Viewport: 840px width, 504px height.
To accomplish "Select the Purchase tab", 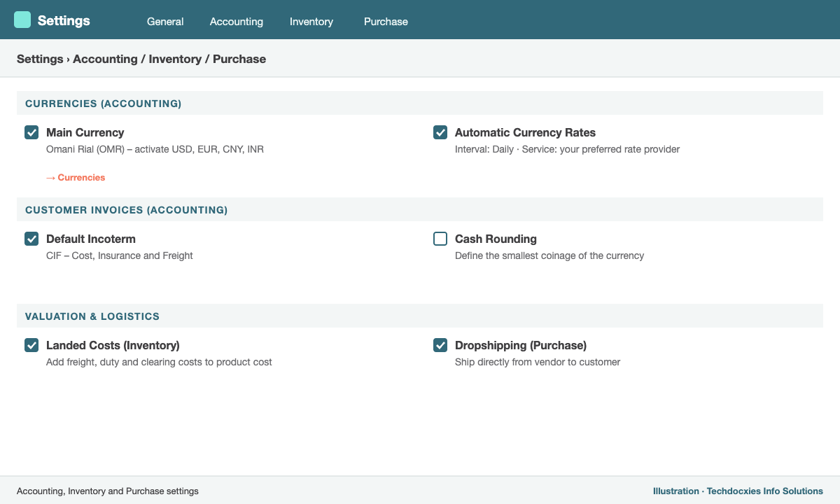I will (386, 22).
